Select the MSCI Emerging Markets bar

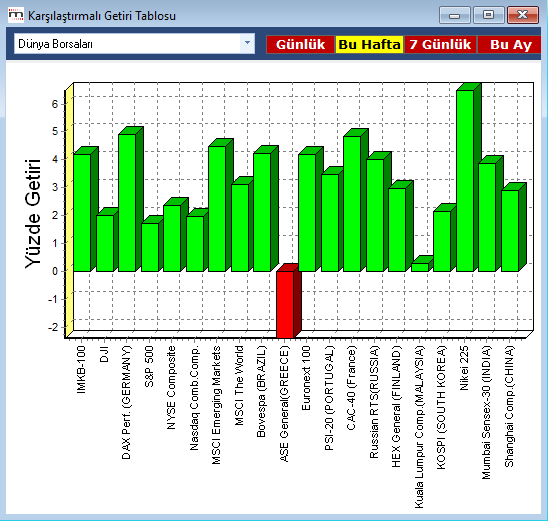(x=217, y=209)
